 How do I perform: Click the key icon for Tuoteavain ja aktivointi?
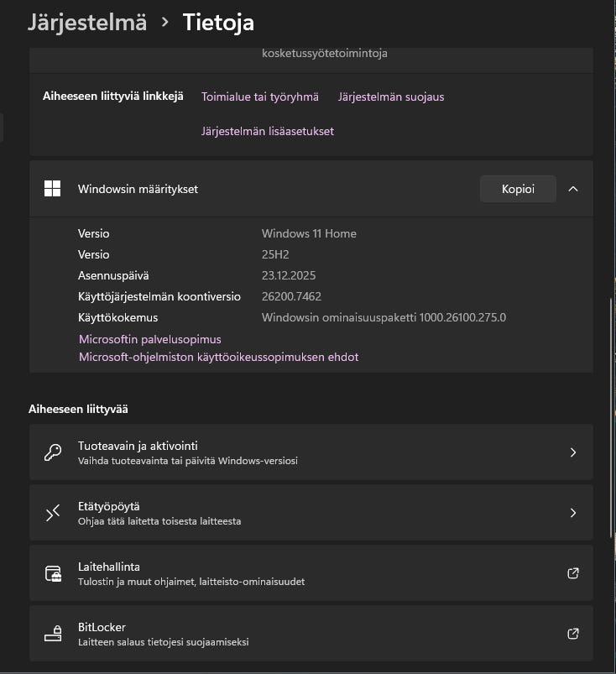pos(52,452)
